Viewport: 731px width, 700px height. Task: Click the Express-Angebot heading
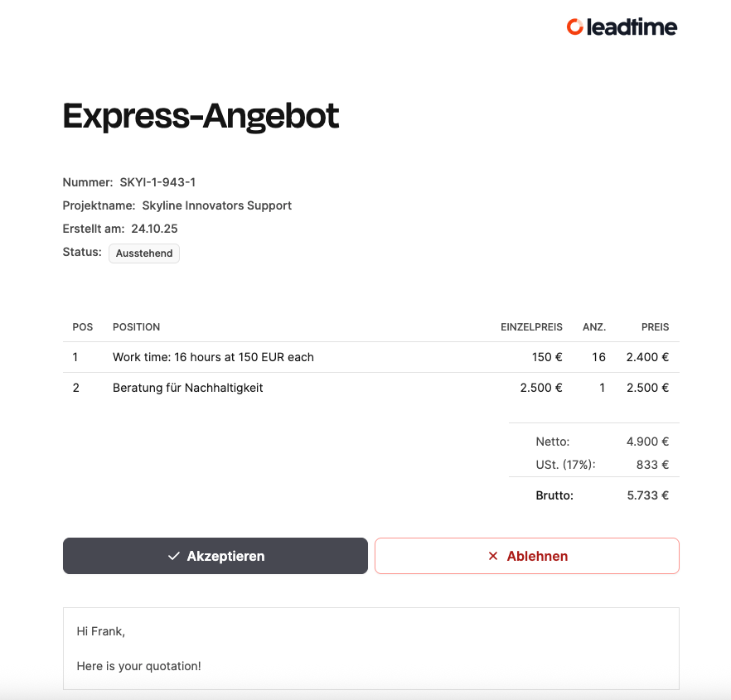(x=201, y=116)
